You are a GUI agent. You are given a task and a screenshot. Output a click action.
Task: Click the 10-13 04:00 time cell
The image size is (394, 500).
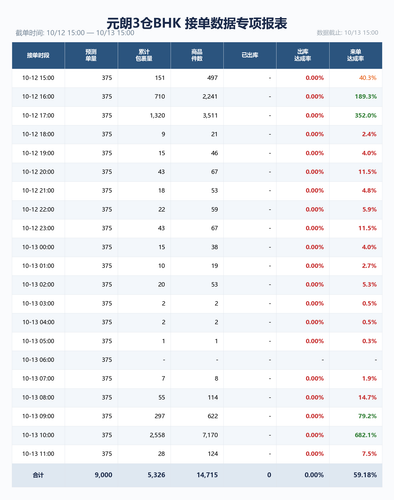click(38, 322)
